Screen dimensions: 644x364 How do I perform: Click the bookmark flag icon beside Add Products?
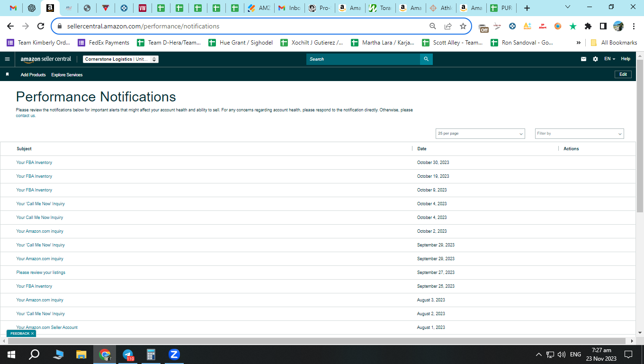pyautogui.click(x=7, y=74)
